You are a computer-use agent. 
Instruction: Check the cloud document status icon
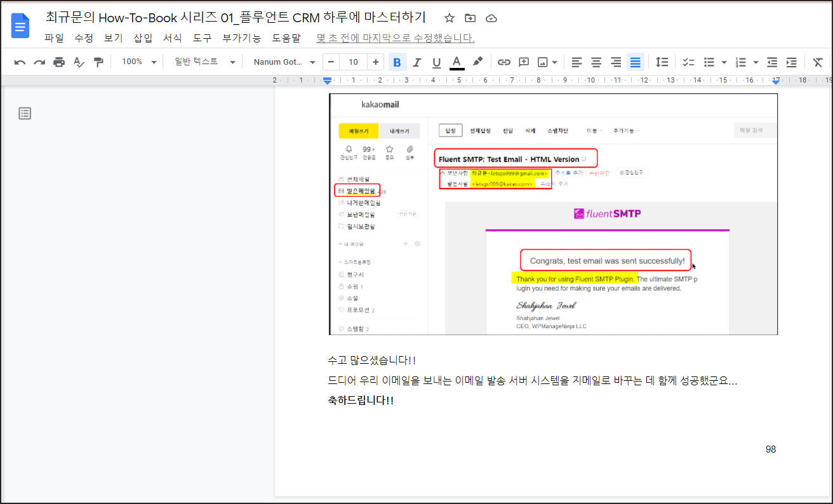(491, 18)
